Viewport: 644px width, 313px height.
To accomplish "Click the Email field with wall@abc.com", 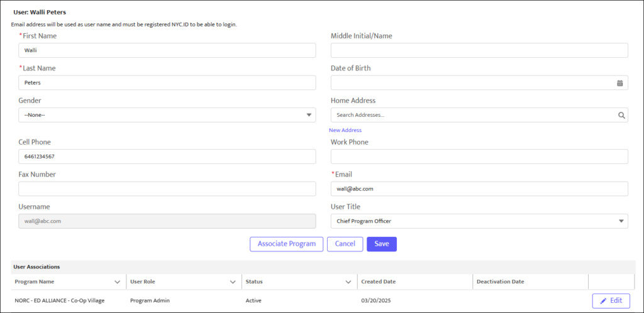I will (479, 189).
